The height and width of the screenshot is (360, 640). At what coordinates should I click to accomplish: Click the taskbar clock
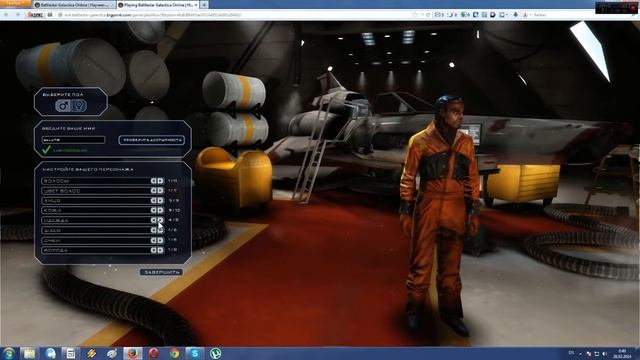[622, 353]
